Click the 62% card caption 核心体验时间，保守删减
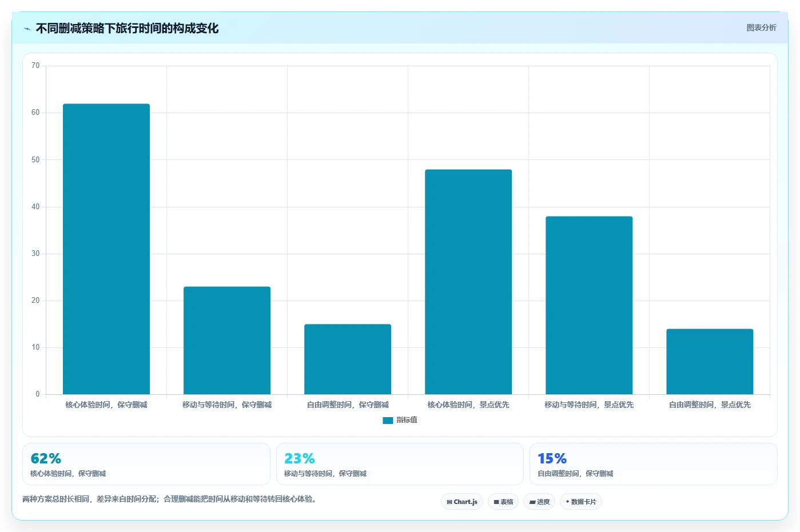This screenshot has height=532, width=800. [x=68, y=474]
